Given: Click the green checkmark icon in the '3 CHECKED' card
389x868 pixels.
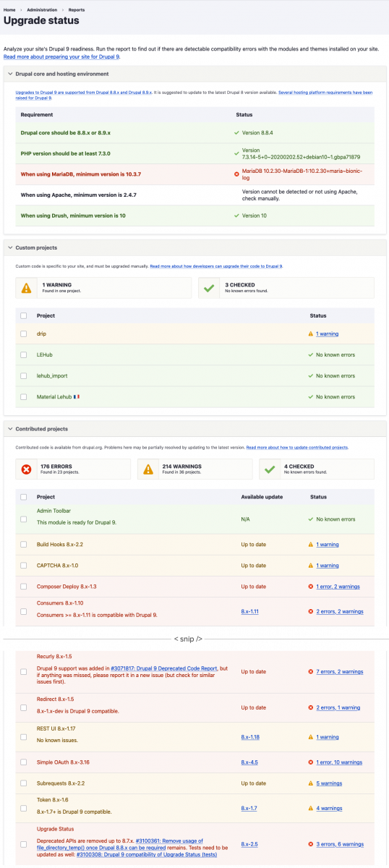Looking at the screenshot, I should pyautogui.click(x=210, y=288).
